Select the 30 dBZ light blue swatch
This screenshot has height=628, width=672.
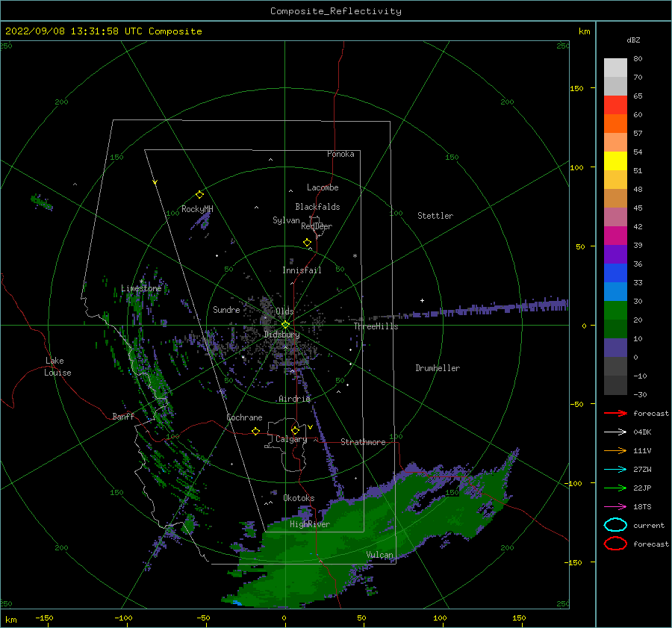tap(615, 291)
